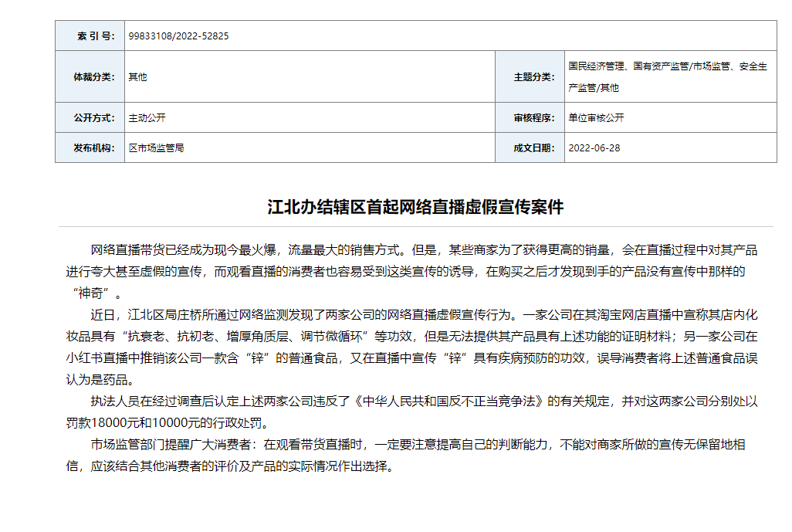Click the 其他 value under 体裁分类
This screenshot has height=532, width=792.
(x=137, y=76)
